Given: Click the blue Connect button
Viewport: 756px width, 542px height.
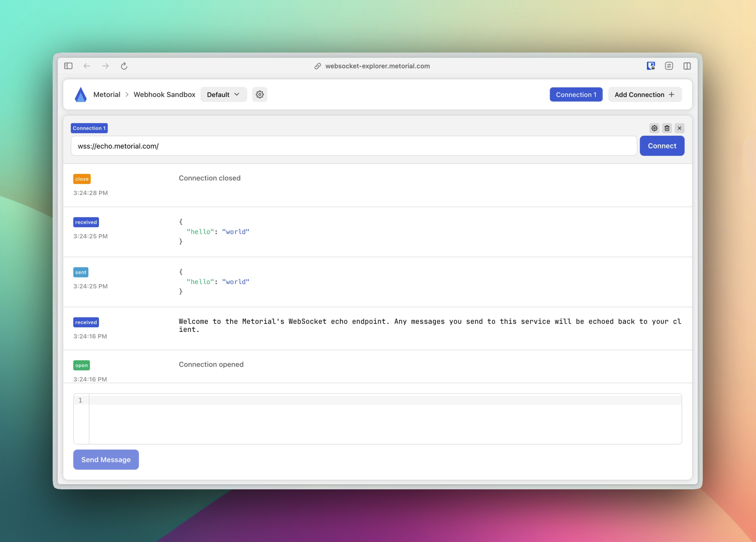Looking at the screenshot, I should [662, 146].
